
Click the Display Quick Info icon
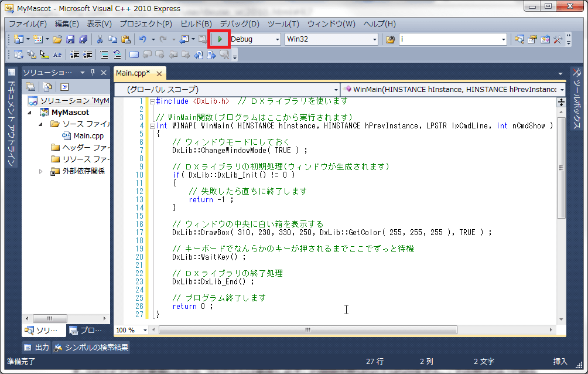[45, 55]
